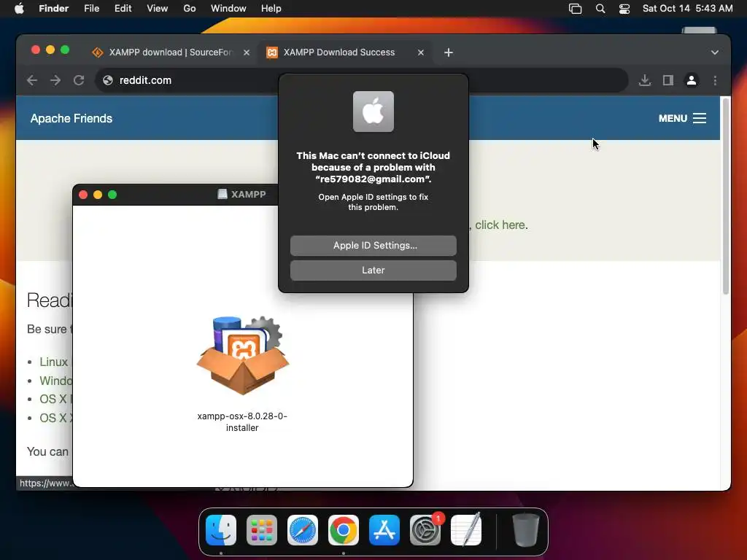Open Launchpad from the Dock
Image resolution: width=747 pixels, height=560 pixels.
click(262, 530)
